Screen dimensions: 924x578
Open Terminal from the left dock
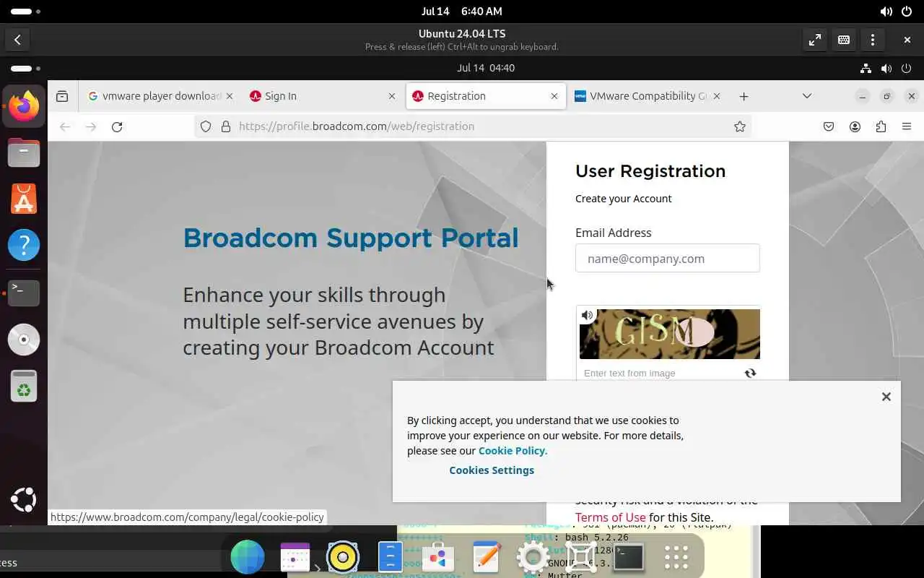pyautogui.click(x=24, y=293)
